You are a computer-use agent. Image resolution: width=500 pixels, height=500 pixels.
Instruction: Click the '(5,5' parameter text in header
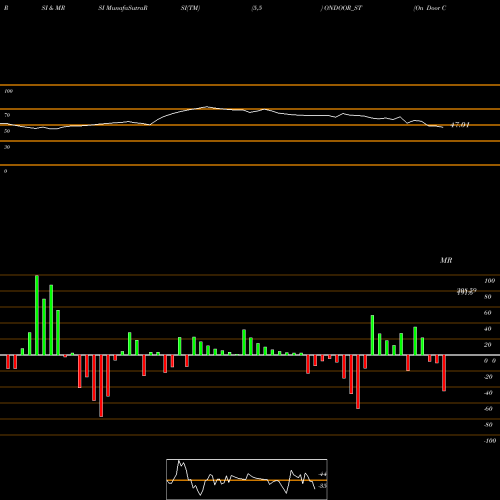coord(257,8)
